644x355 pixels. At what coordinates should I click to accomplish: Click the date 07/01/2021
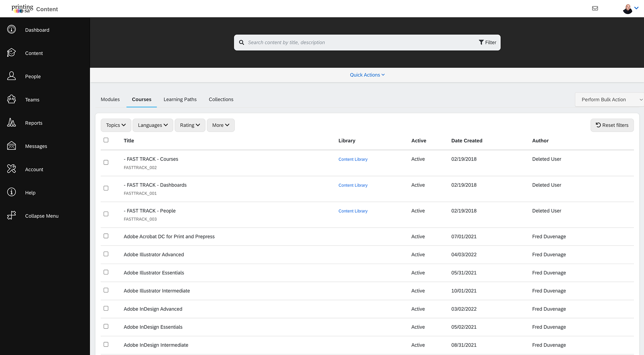point(464,237)
